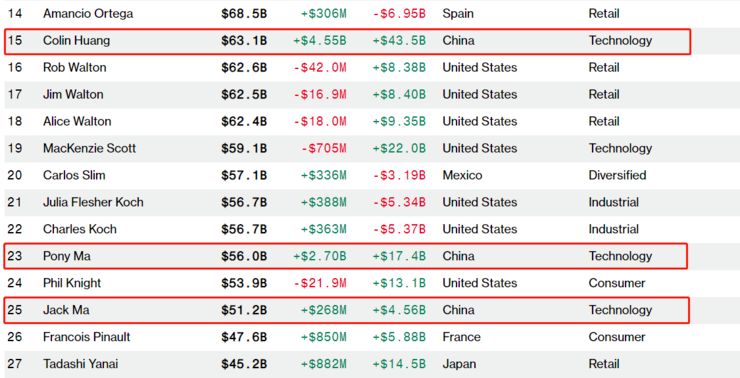The width and height of the screenshot is (740, 378).
Task: Open Jim Walton's billionaire profile
Action: point(73,94)
